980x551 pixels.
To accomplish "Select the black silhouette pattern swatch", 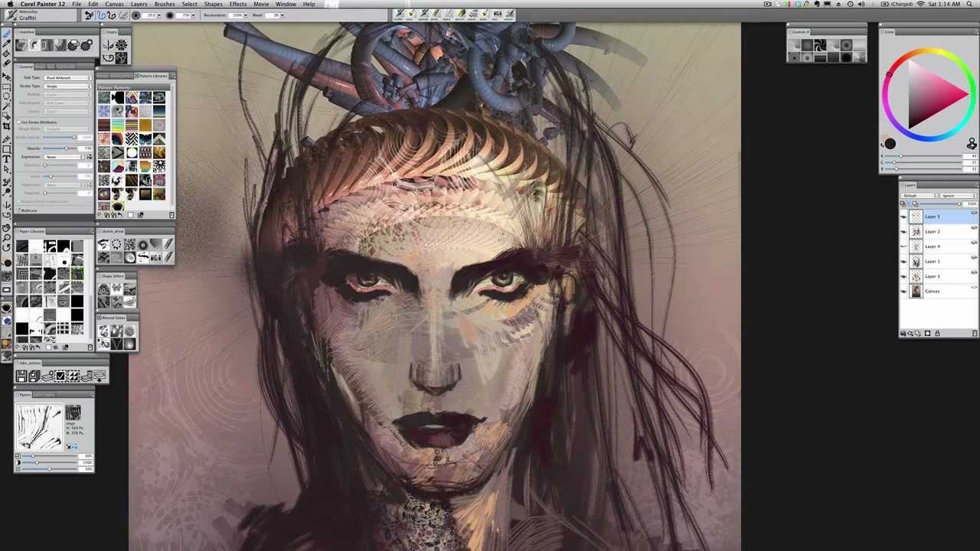I will (118, 97).
